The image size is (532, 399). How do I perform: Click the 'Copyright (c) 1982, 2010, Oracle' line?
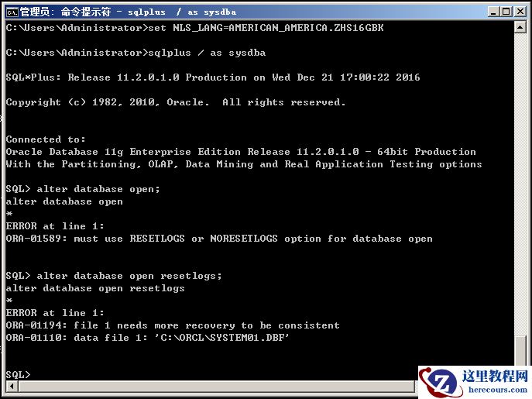coord(176,102)
